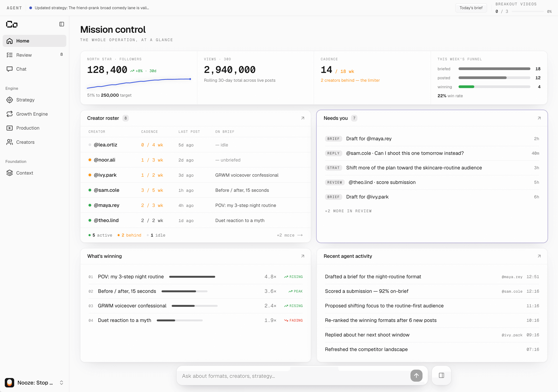The image size is (558, 392).
Task: Open @theo.lind score submission review
Action: [432, 182]
